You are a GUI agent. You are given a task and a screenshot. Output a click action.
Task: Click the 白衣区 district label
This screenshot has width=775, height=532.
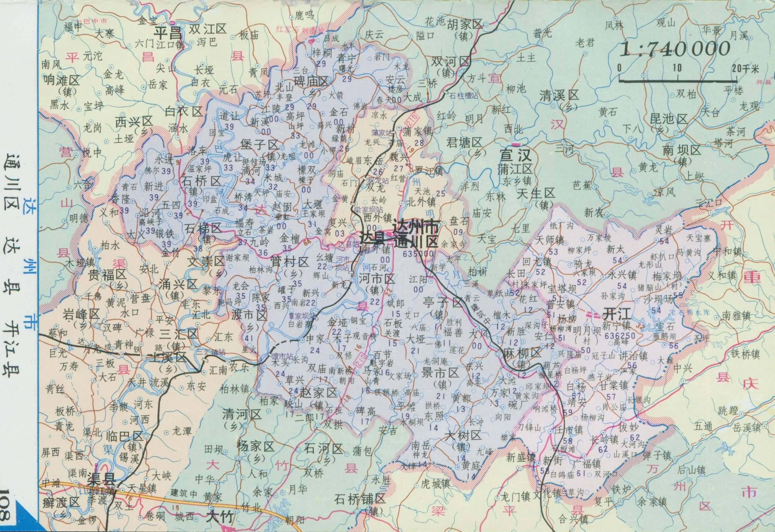(184, 112)
